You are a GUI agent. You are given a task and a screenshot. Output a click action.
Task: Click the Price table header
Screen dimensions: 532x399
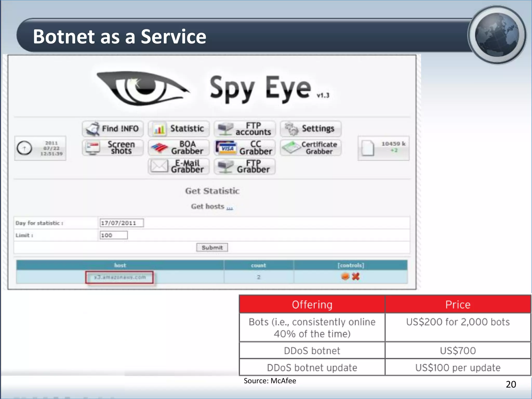pyautogui.click(x=458, y=305)
